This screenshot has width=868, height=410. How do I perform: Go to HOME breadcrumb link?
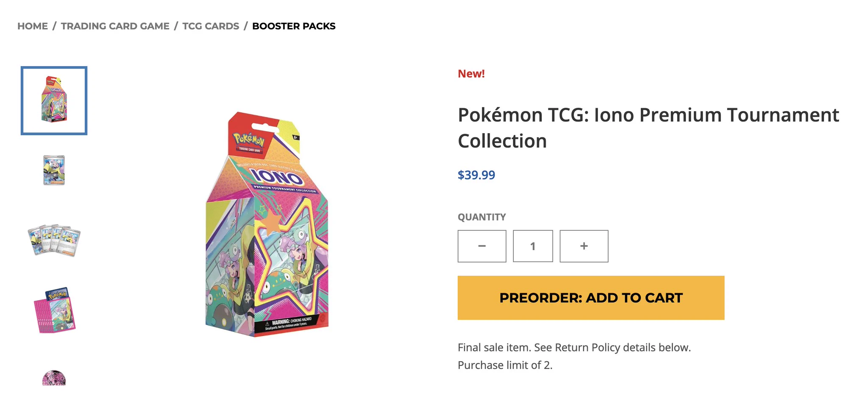(x=33, y=26)
